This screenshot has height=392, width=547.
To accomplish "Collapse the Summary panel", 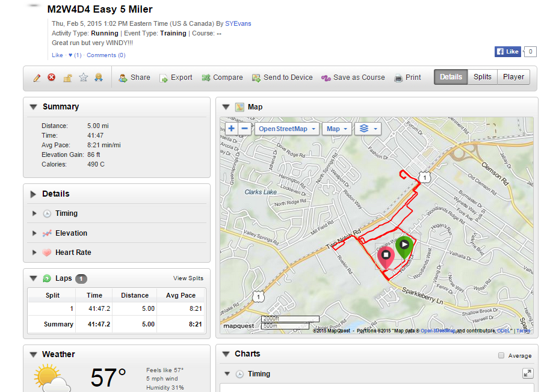I will [x=33, y=107].
